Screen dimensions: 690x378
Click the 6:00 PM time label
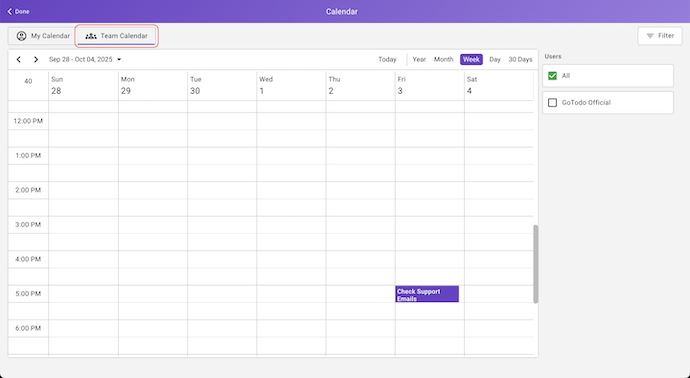coord(28,328)
